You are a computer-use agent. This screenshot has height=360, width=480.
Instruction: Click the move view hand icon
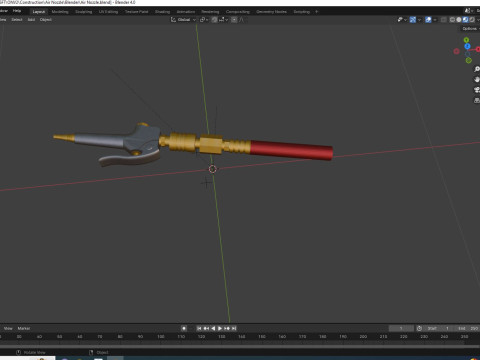pos(477,79)
